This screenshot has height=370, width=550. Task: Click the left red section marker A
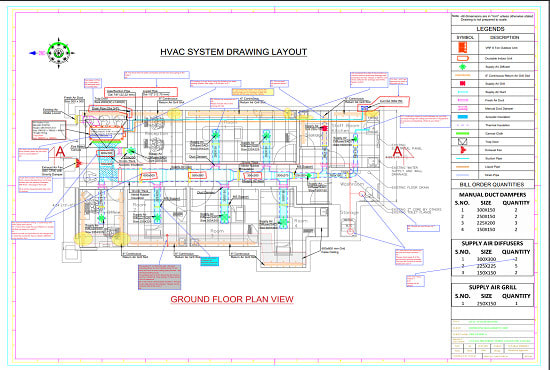[60, 152]
